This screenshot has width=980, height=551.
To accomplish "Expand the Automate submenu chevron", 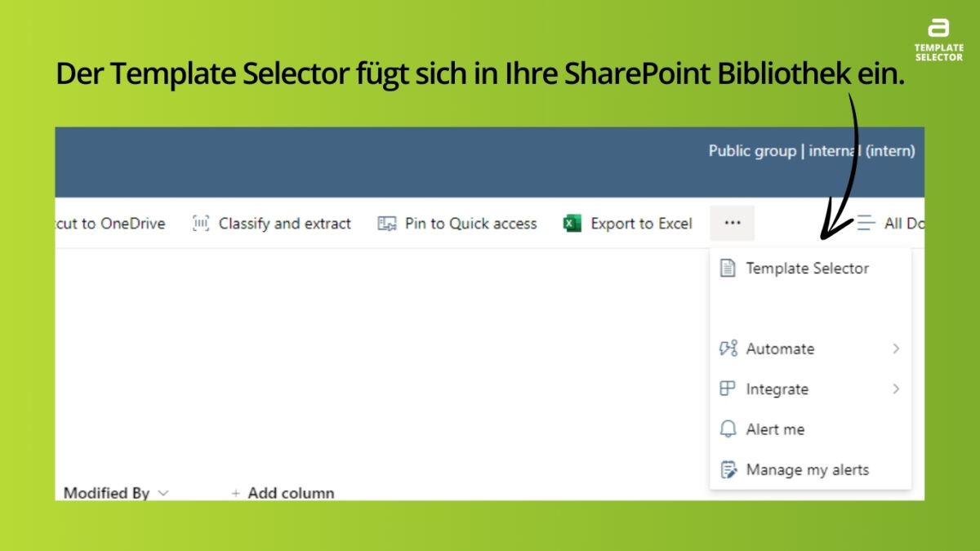I will click(x=897, y=349).
